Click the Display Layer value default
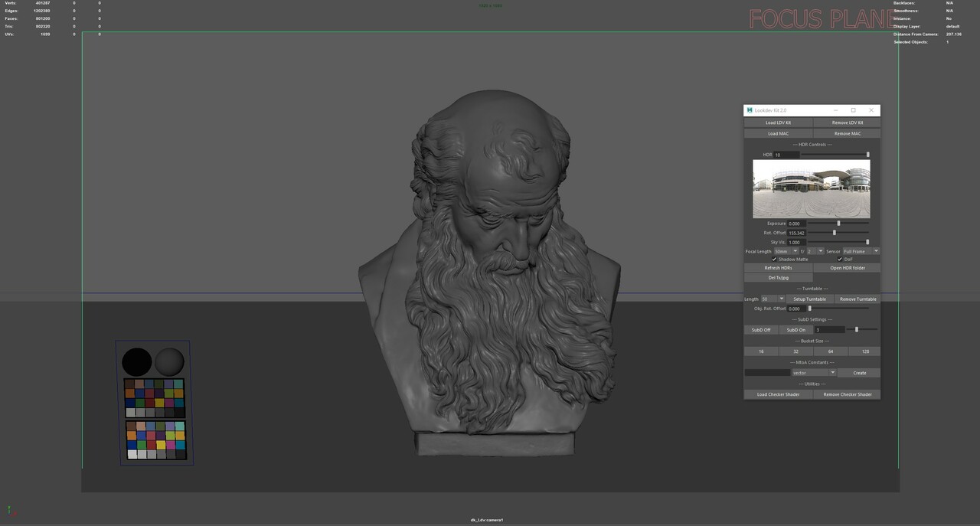980x526 pixels. coord(952,26)
